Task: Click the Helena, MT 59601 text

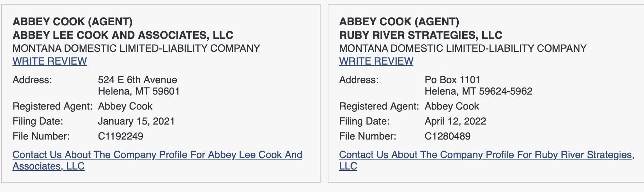Action: pyautogui.click(x=139, y=91)
